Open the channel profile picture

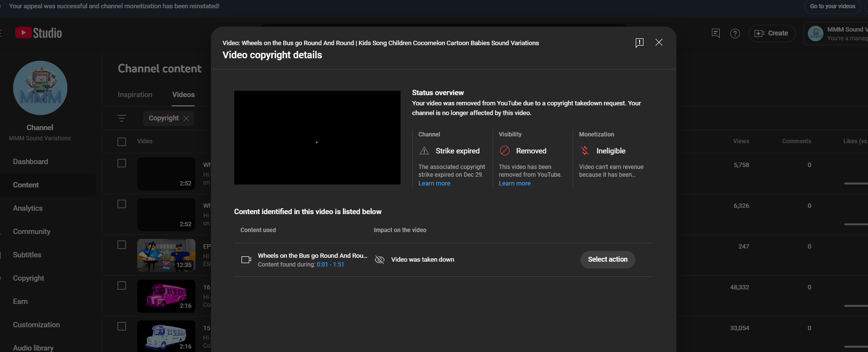click(x=40, y=88)
